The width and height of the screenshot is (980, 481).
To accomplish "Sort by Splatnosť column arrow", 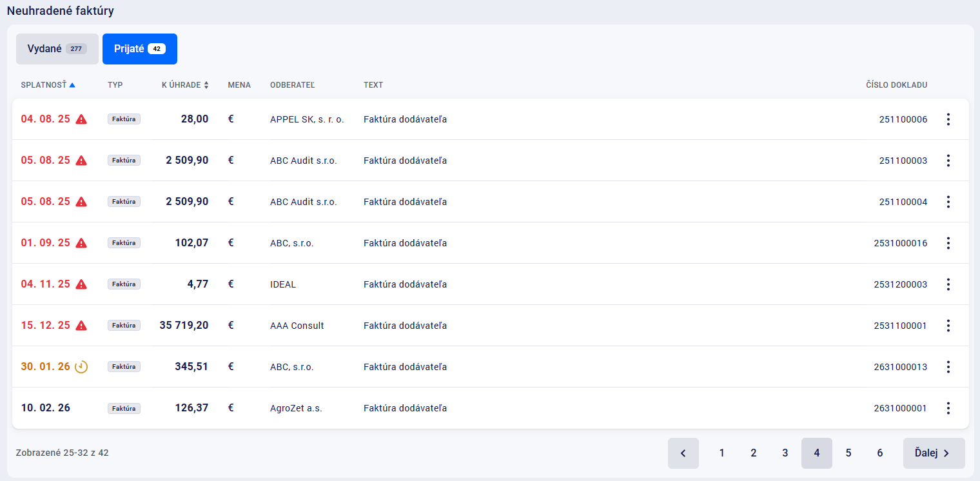I will [72, 85].
